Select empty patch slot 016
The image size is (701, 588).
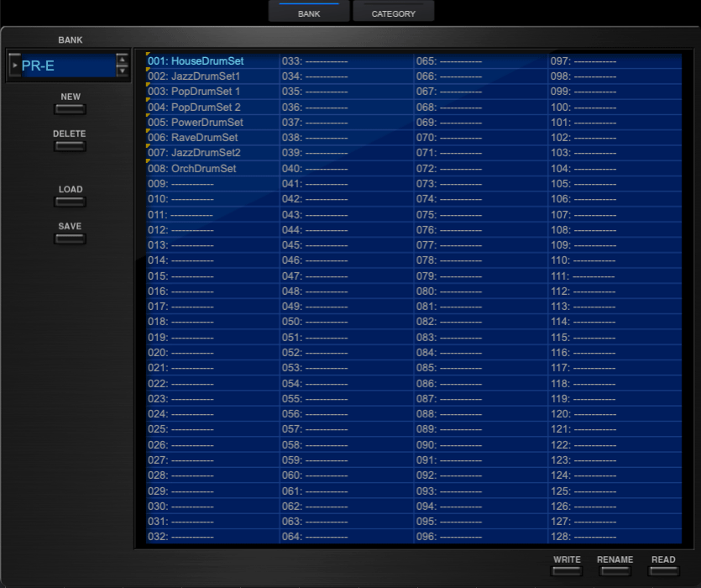212,291
